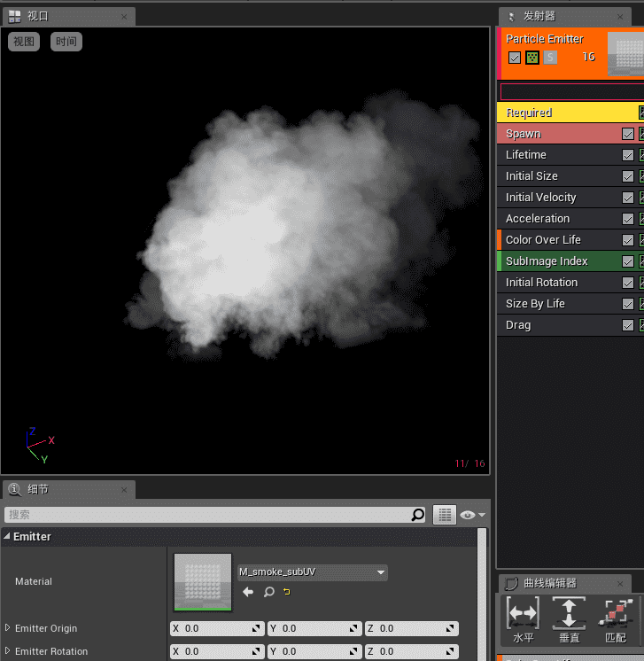Toggle the emitter solo S button
The image size is (644, 661).
point(550,58)
